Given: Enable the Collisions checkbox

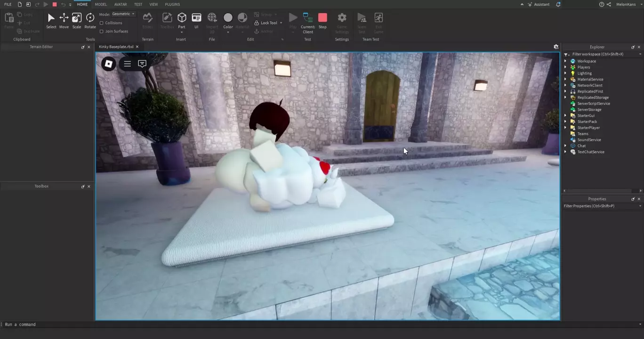Looking at the screenshot, I should pos(102,23).
